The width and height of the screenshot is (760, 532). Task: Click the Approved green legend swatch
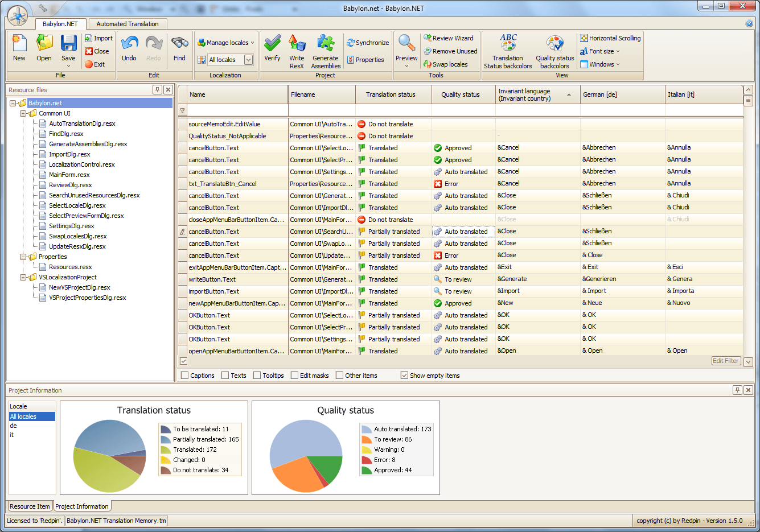[x=367, y=470]
